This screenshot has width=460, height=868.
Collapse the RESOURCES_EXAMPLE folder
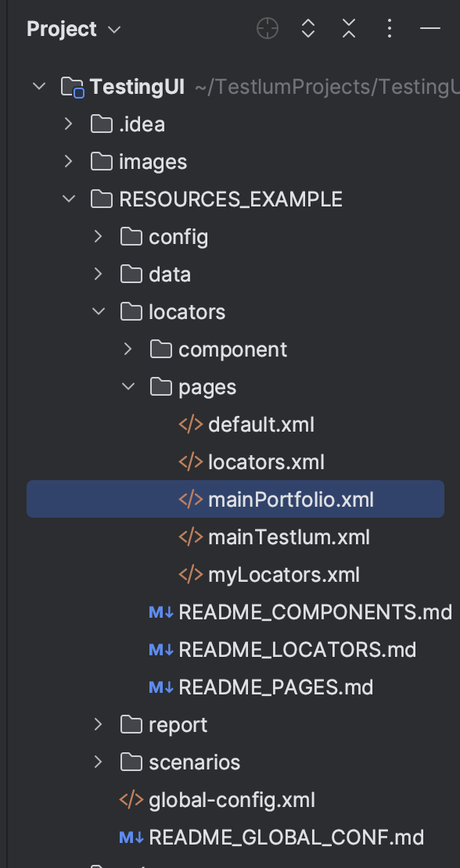point(69,199)
